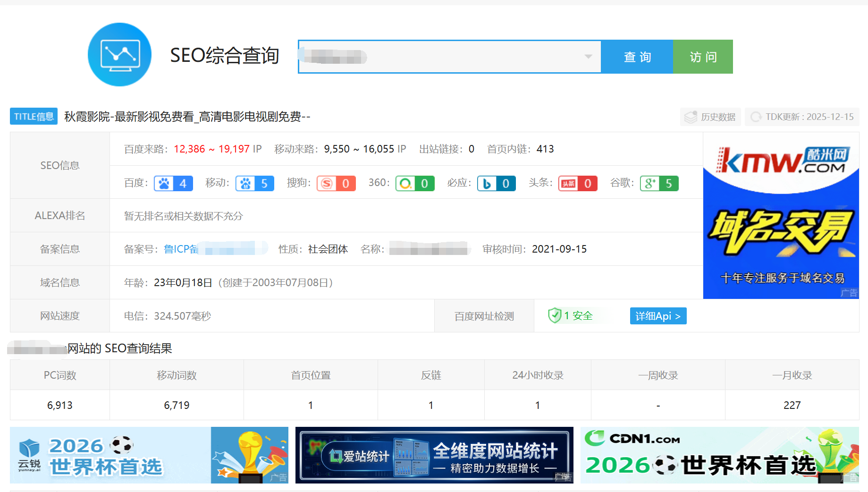
Task: Open the 云锐 2026 世界杯首选 banner
Action: click(x=149, y=455)
